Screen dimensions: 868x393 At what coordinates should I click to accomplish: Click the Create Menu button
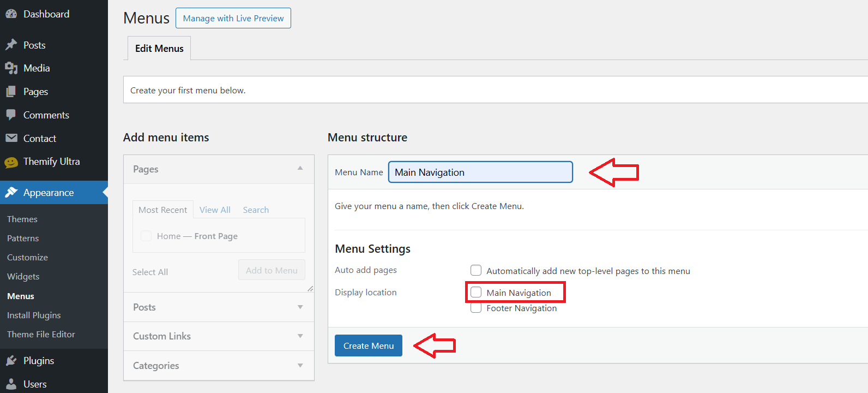point(368,346)
